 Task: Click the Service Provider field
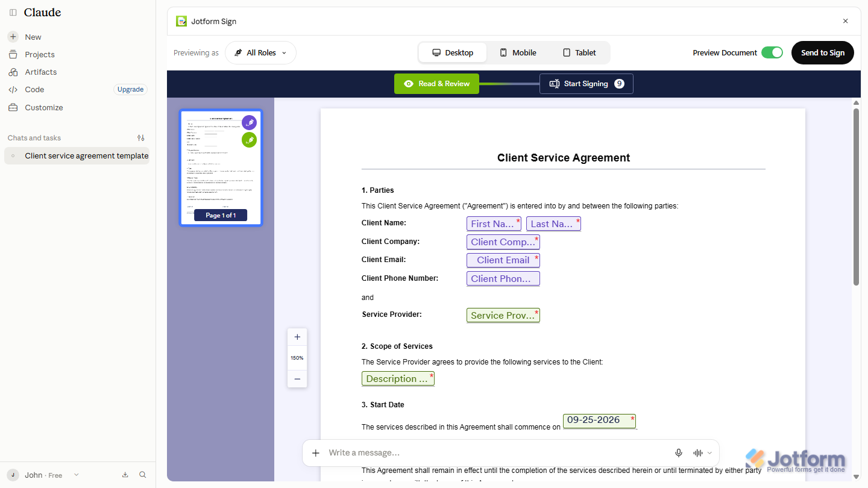point(503,315)
